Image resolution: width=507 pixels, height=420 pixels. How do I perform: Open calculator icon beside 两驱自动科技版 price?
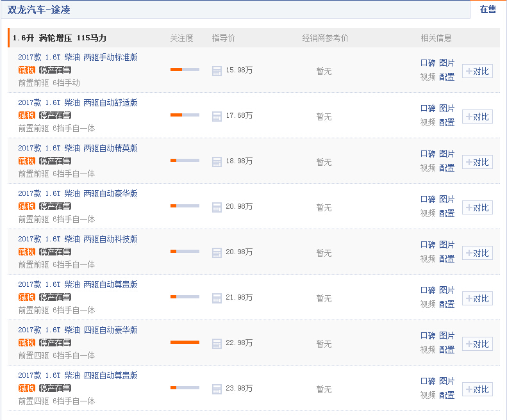217,253
